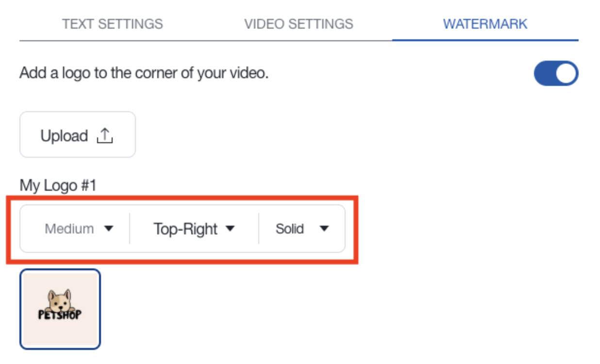Click the caret arrow beside Solid
Image resolution: width=600 pixels, height=364 pixels.
click(x=324, y=229)
